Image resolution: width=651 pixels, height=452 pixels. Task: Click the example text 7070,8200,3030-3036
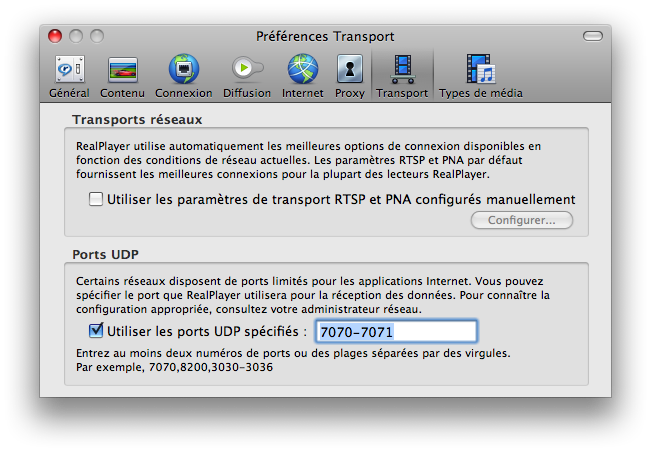211,367
